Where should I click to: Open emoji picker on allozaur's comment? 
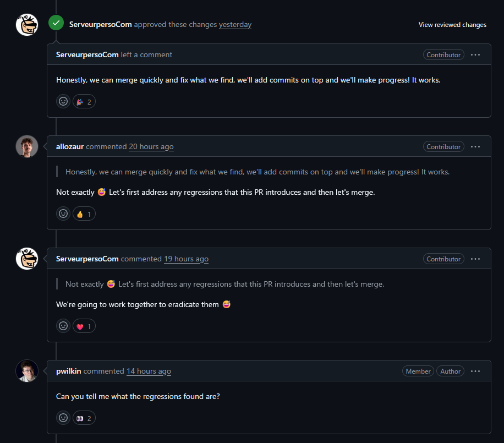coord(63,214)
